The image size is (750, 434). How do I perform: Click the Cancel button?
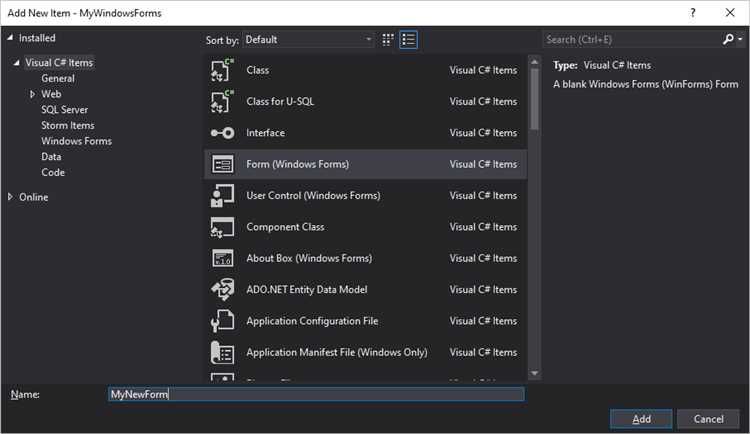[x=708, y=418]
